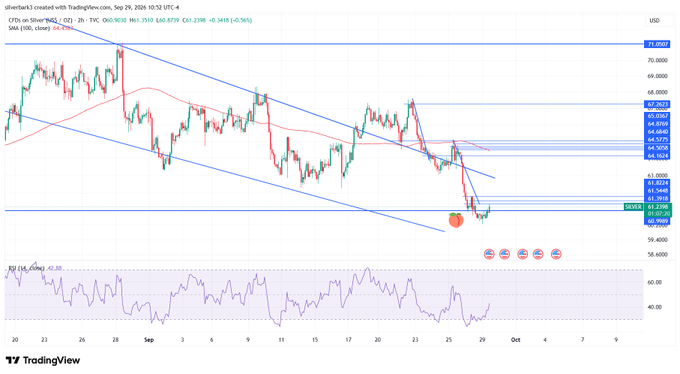This screenshot has width=680, height=374.
Task: Click the 01:07:20 bar countdown timer
Action: pos(657,214)
